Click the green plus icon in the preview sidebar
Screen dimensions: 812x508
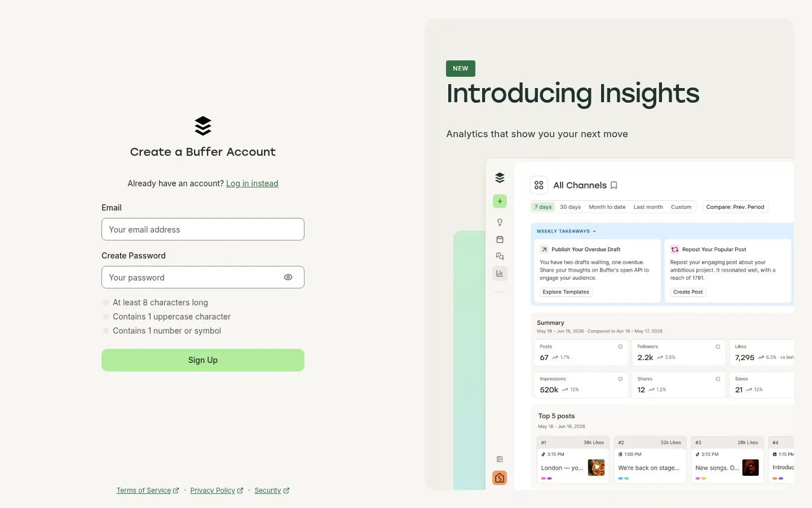[x=500, y=201]
